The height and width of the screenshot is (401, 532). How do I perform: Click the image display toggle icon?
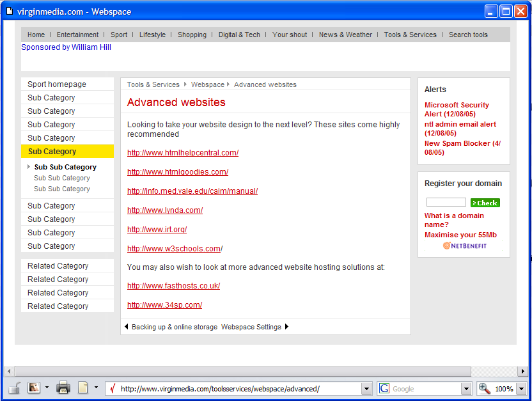click(34, 388)
